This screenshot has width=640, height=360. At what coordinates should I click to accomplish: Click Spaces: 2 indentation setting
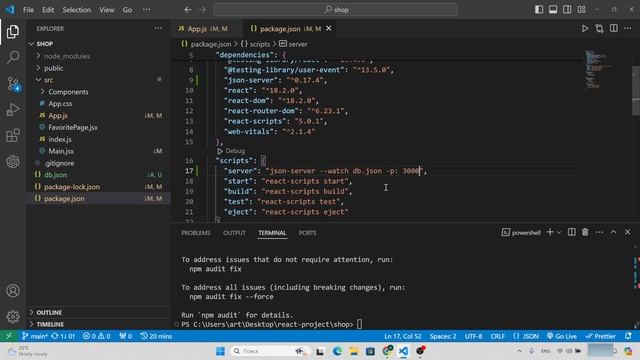point(442,336)
